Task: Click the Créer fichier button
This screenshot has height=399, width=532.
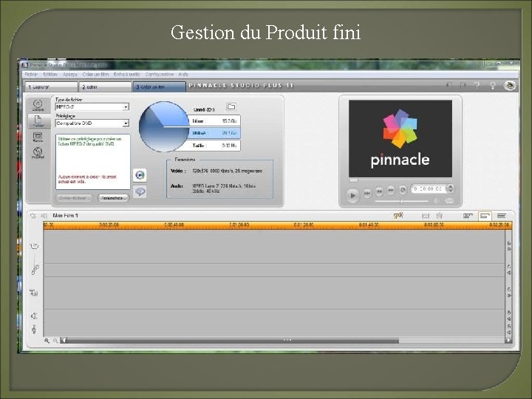Action: [74, 198]
